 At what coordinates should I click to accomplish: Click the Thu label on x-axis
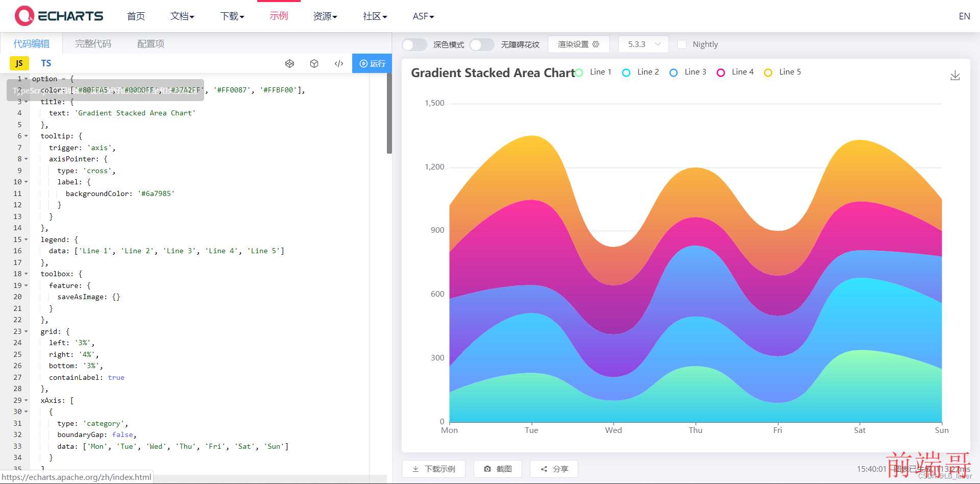(696, 430)
